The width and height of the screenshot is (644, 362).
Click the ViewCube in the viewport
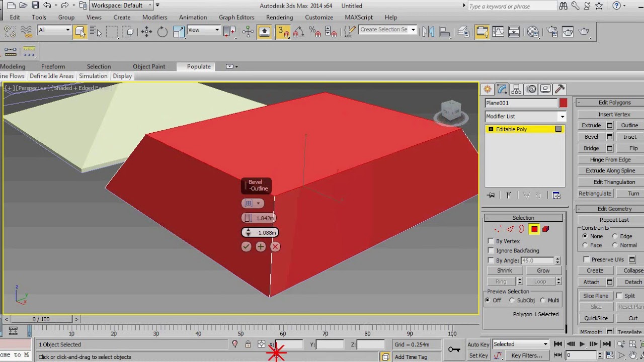click(x=451, y=112)
